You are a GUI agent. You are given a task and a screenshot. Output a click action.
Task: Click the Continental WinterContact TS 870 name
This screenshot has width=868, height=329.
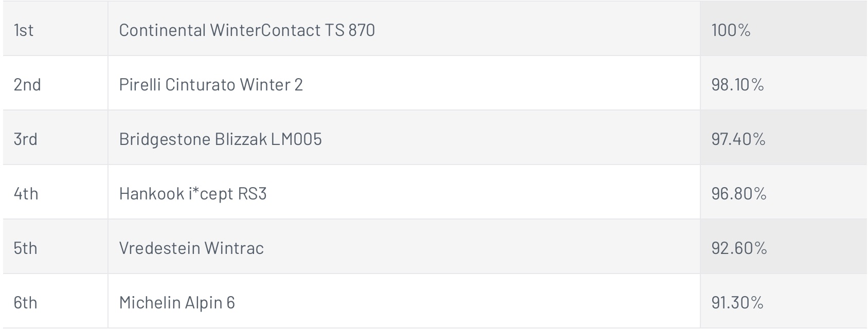(247, 30)
